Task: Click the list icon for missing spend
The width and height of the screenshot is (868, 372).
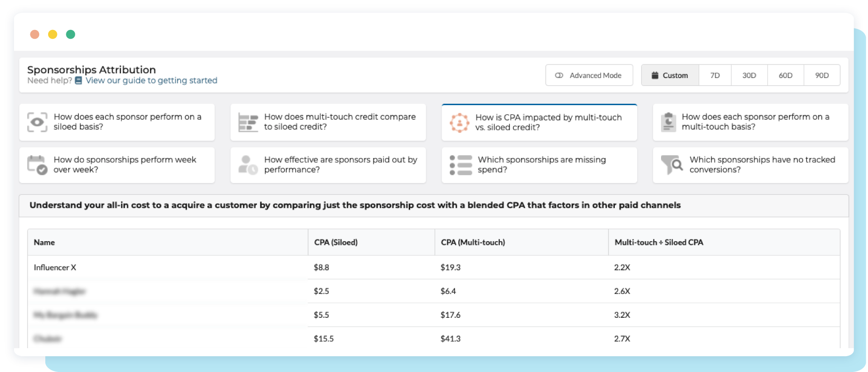Action: click(461, 165)
